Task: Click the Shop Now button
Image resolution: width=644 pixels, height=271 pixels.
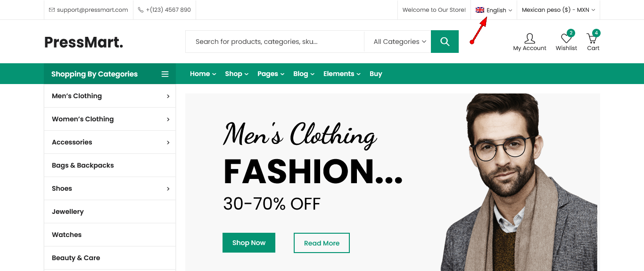Action: pos(248,243)
